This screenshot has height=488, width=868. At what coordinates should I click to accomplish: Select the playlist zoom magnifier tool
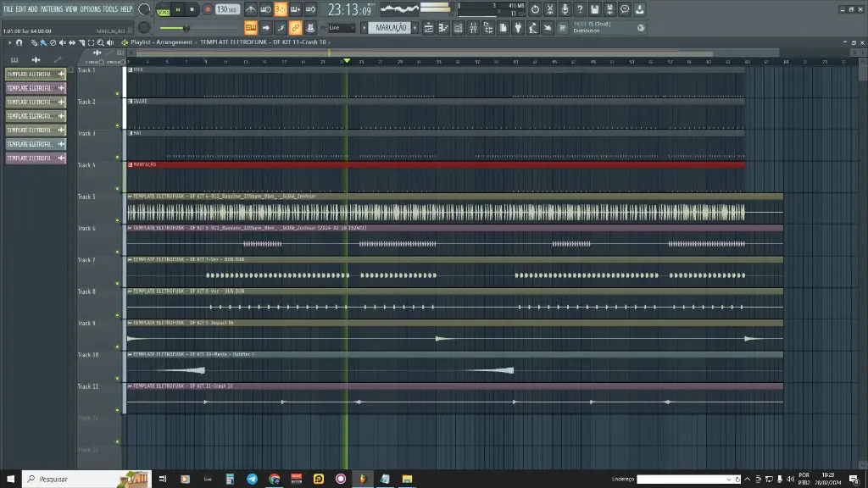click(x=101, y=42)
